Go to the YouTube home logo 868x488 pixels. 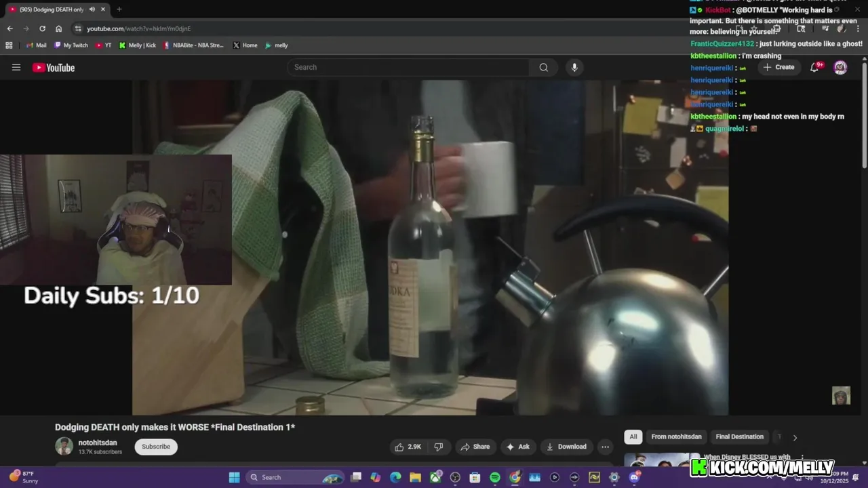(54, 67)
